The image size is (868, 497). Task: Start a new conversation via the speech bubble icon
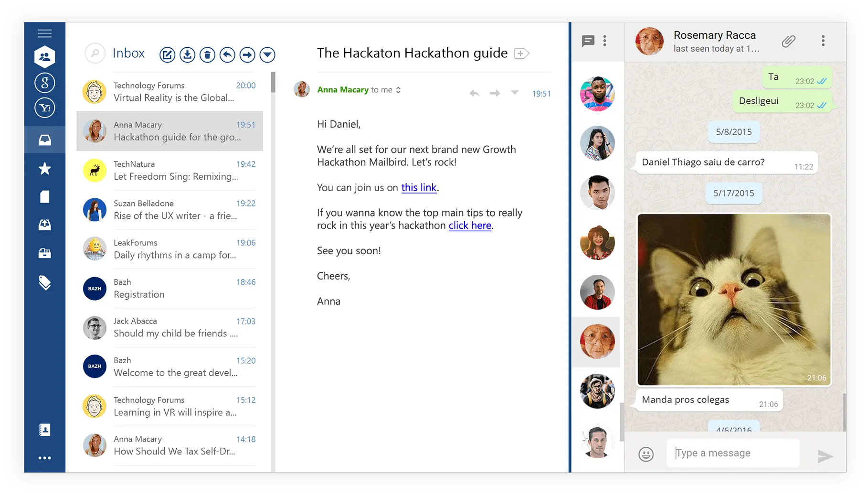point(588,42)
